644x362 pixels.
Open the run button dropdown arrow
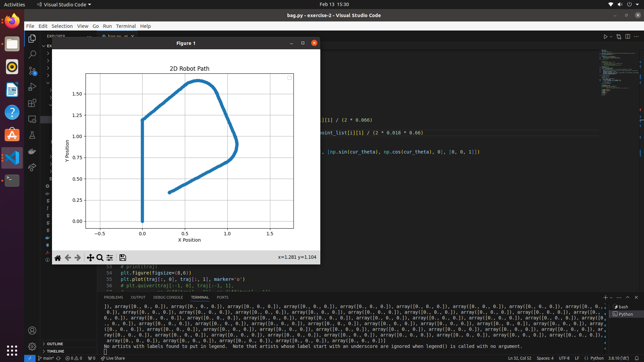click(x=611, y=37)
